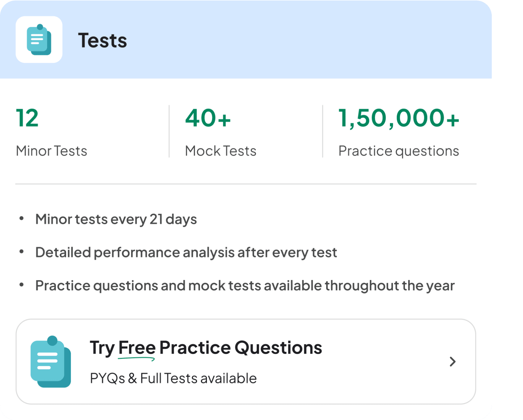Select the Tests header title
Viewport: 523px width, 420px height.
[x=102, y=41]
